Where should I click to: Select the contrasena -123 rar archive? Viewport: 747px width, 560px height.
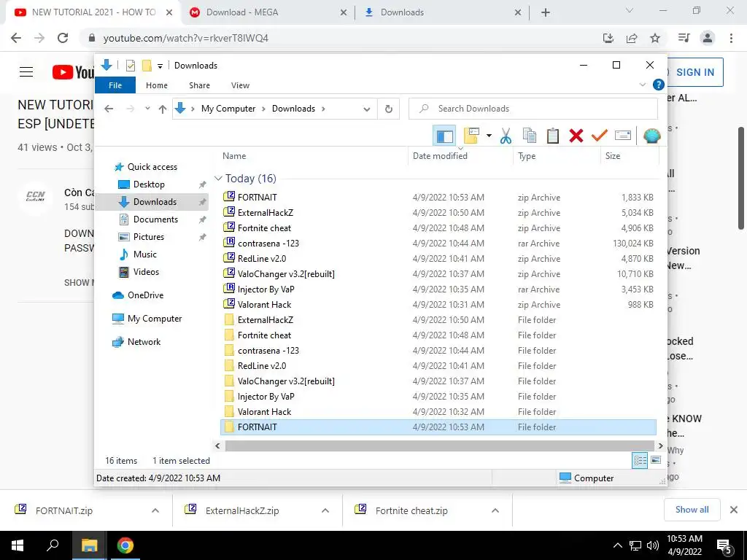coord(438,244)
